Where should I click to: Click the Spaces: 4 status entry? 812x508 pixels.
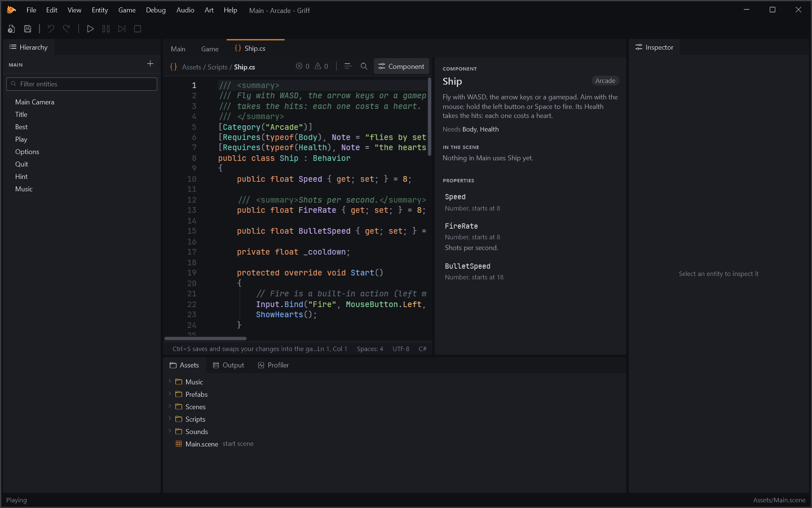pyautogui.click(x=370, y=349)
